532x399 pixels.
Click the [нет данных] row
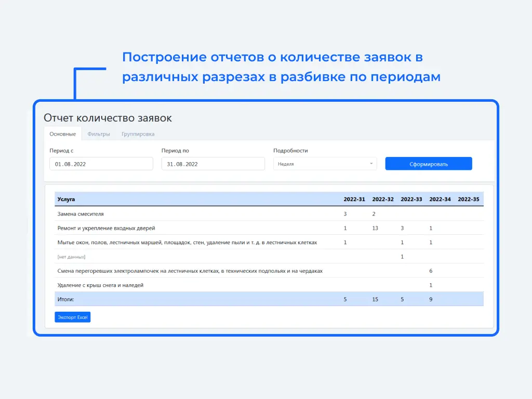(x=71, y=257)
